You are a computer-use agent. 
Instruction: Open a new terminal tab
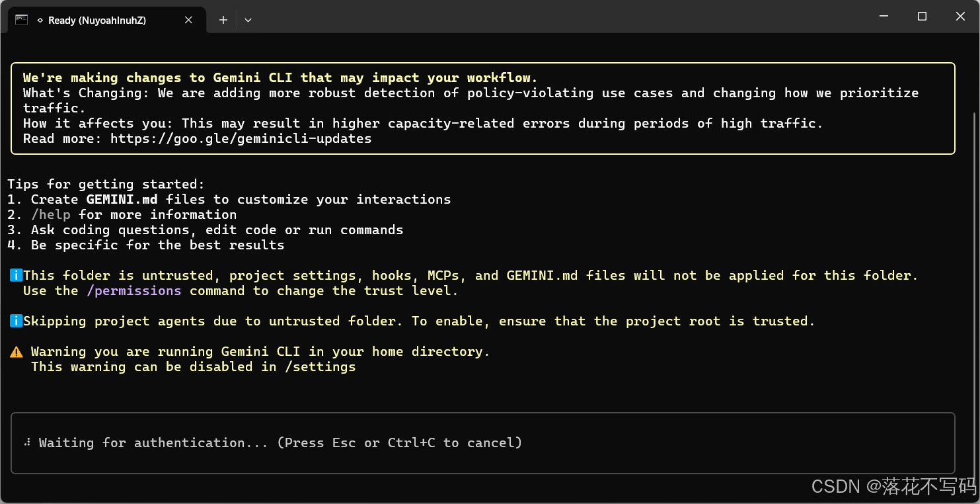click(x=223, y=20)
